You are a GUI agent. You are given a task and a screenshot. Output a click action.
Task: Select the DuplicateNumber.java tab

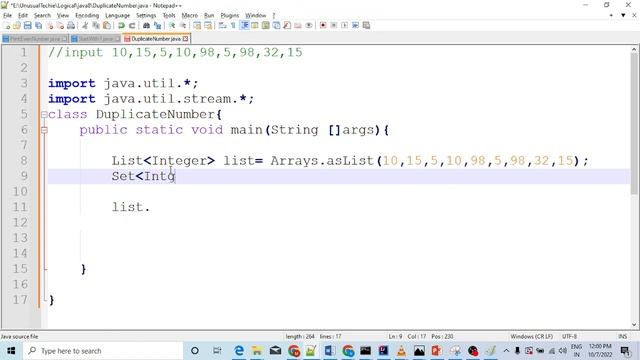click(x=156, y=39)
